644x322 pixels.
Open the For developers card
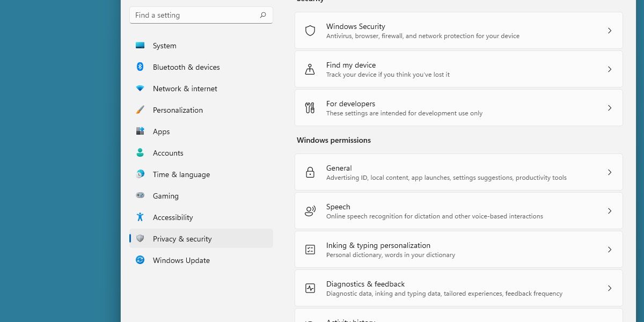(459, 108)
